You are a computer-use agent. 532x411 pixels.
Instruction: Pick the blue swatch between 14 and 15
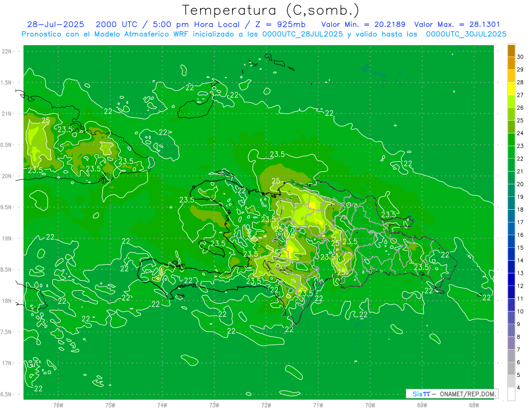pyautogui.click(x=511, y=254)
